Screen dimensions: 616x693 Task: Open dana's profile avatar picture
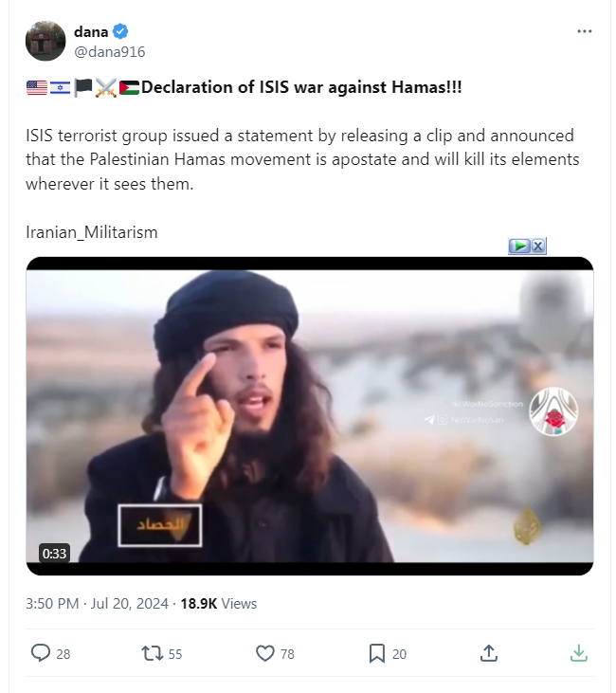tap(45, 41)
